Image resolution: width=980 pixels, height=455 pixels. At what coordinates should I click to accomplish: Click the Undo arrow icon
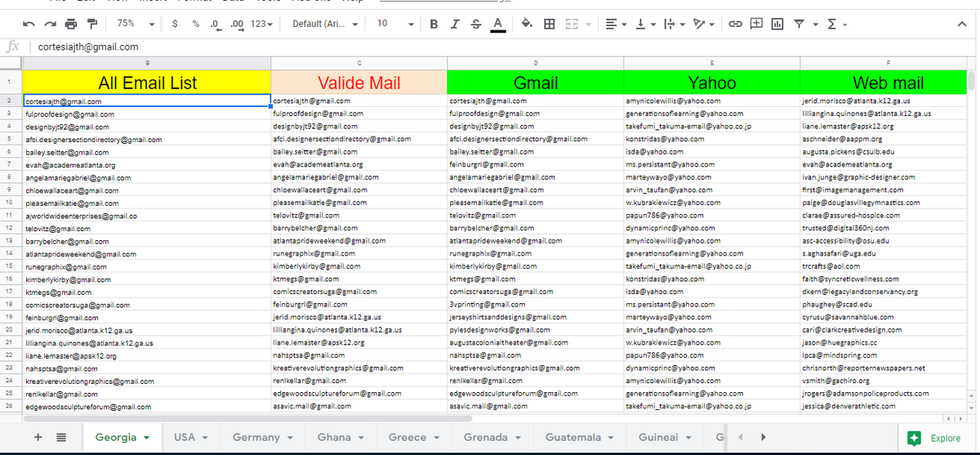pos(29,24)
